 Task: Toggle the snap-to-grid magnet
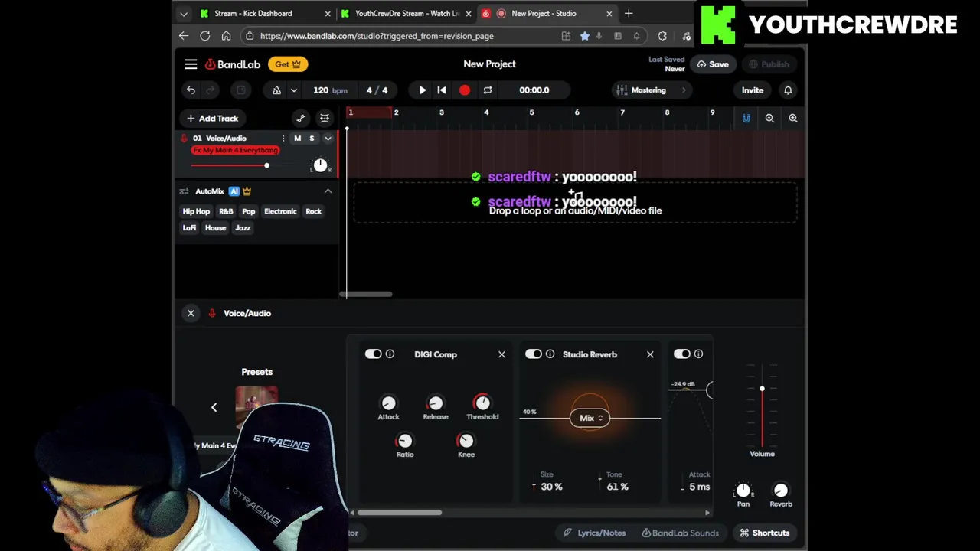pos(746,119)
